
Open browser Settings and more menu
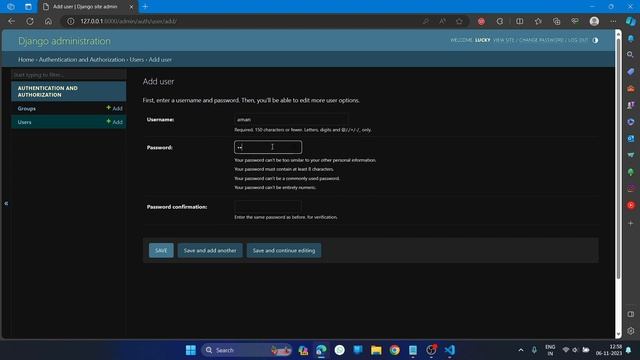pyautogui.click(x=613, y=21)
